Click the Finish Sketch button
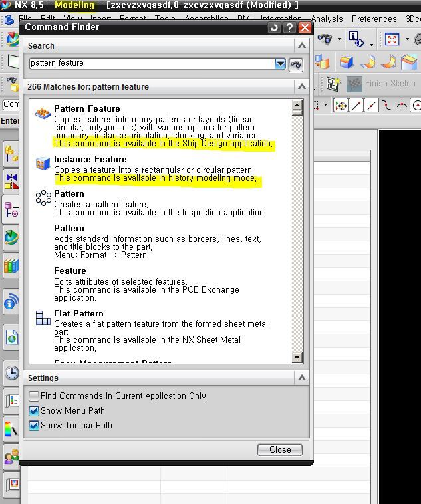Screen dimensions: 421x504 click(381, 84)
